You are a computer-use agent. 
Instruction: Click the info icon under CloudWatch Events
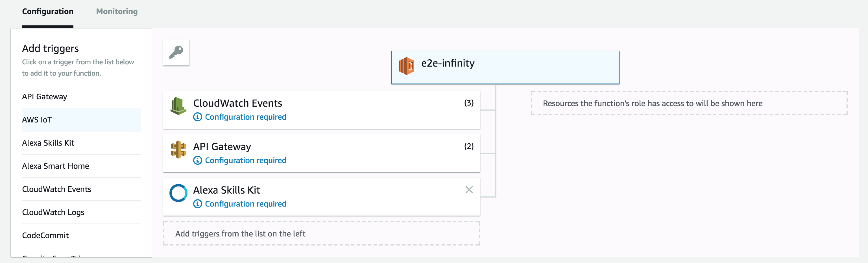coord(197,117)
